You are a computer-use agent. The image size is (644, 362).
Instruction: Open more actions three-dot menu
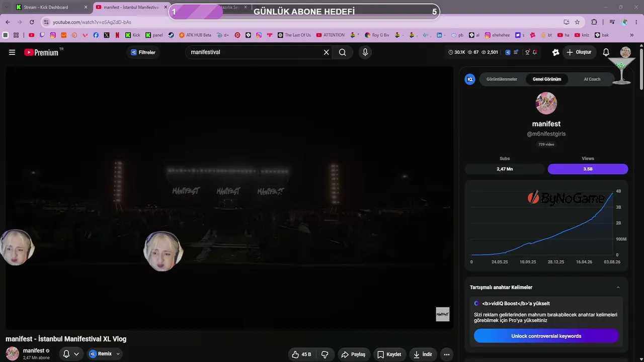click(446, 354)
